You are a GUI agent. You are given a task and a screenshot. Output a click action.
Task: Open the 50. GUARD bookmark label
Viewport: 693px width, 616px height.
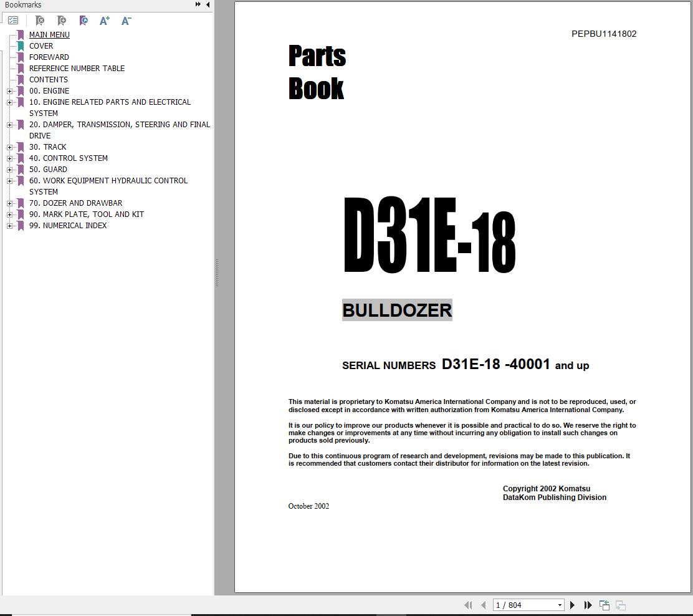(x=48, y=170)
